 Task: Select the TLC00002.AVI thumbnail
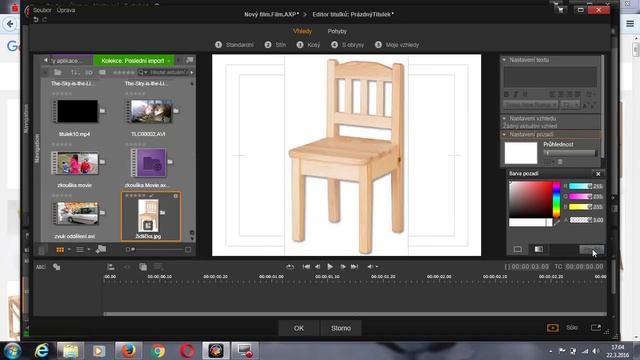(151, 111)
